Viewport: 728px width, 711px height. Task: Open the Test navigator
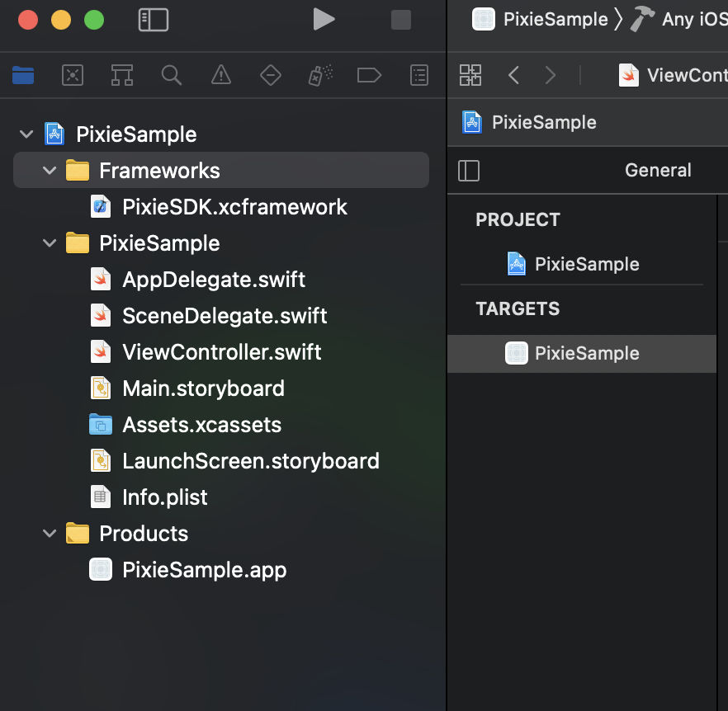click(271, 75)
